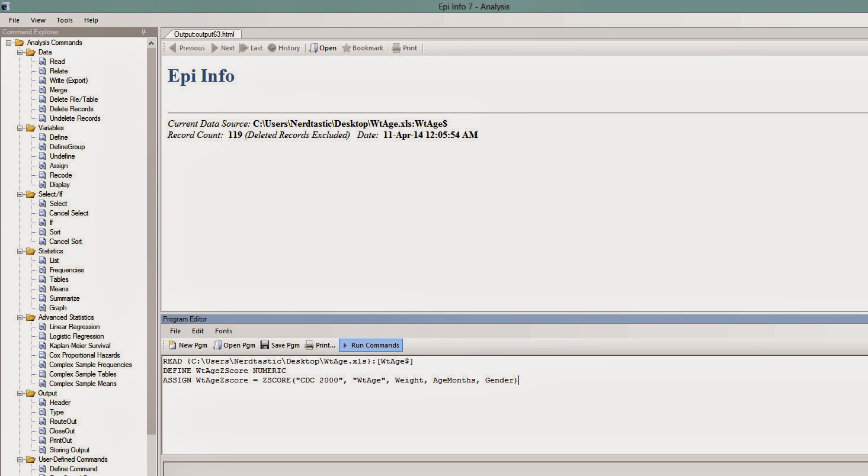The image size is (868, 476).
Task: Collapse the Advanced Statistics folder
Action: click(20, 317)
